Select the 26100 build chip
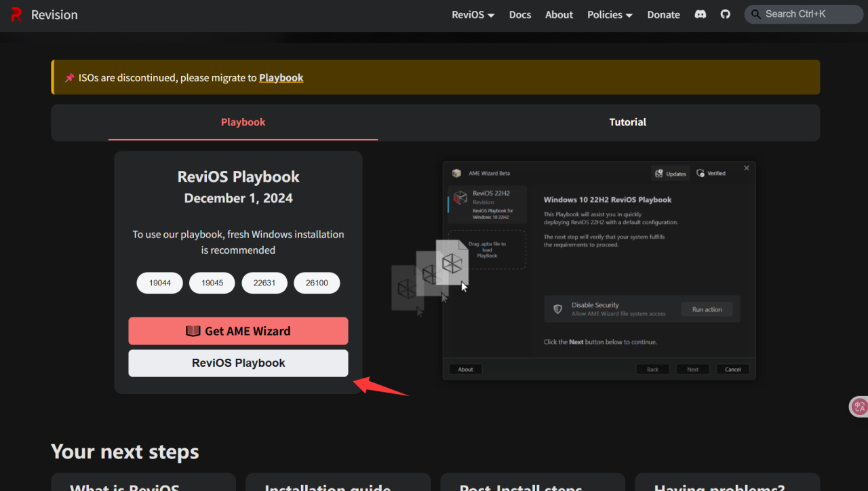Screen dimensions: 868x491 pos(317,283)
